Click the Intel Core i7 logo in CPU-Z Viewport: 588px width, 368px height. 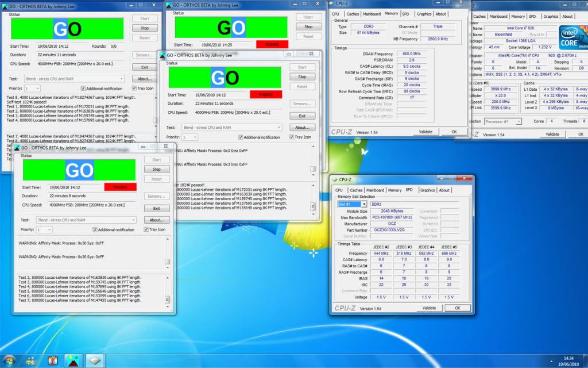click(x=572, y=37)
